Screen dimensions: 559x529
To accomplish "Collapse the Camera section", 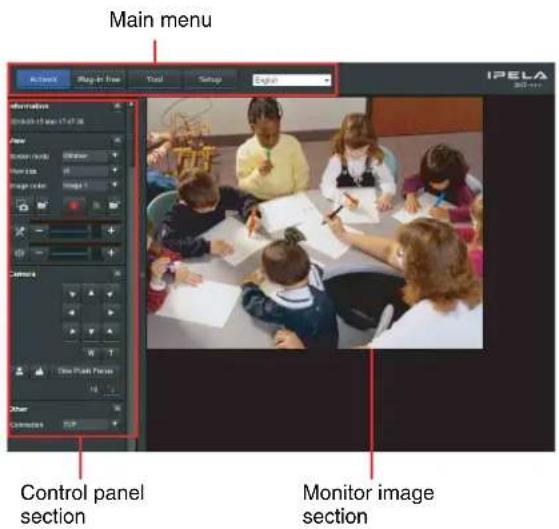I will [x=117, y=274].
